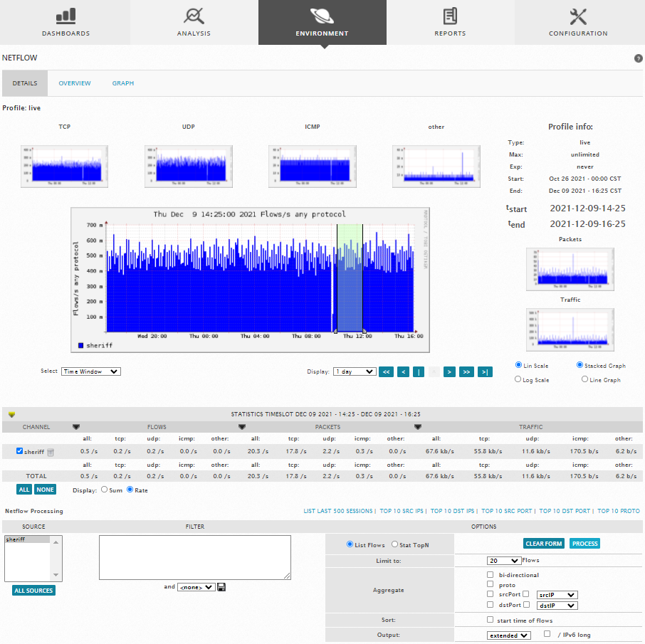Open the Time Window select dropdown
Image resolution: width=645 pixels, height=644 pixels.
pyautogui.click(x=91, y=371)
